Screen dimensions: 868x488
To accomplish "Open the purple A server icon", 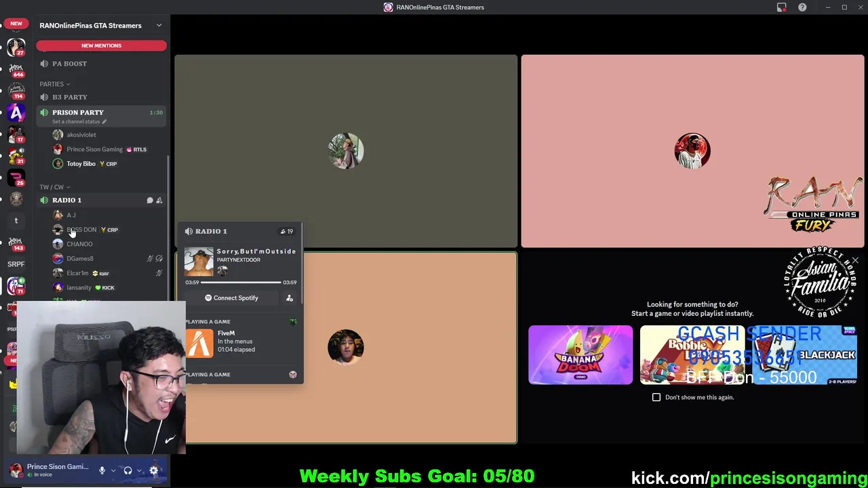I will click(x=16, y=113).
